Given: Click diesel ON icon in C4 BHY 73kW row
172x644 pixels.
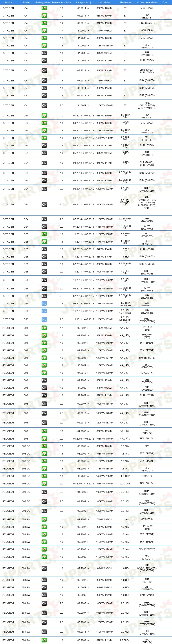Looking at the screenshot, I should click(44, 81).
